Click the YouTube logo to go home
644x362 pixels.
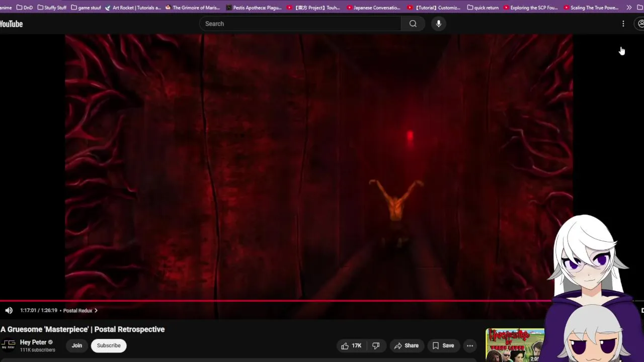point(11,24)
